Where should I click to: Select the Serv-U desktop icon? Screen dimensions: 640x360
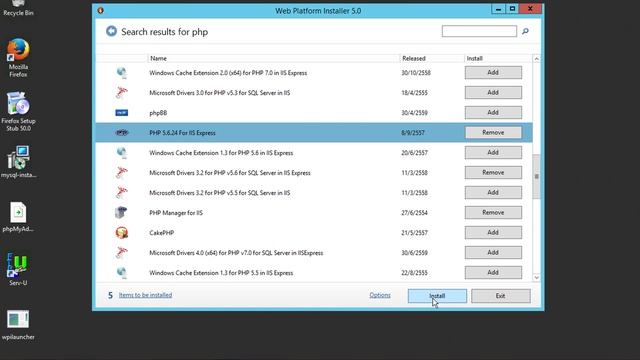tap(18, 269)
